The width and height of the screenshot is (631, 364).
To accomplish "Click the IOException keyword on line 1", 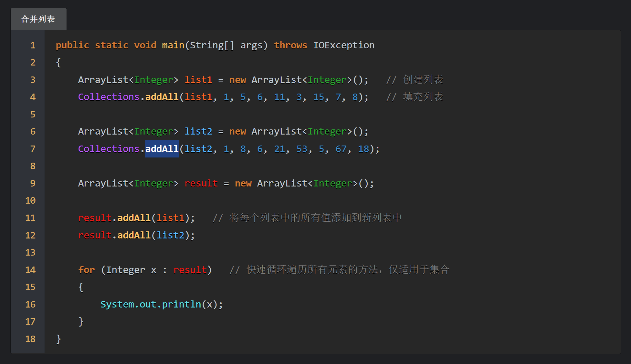I will coord(343,45).
